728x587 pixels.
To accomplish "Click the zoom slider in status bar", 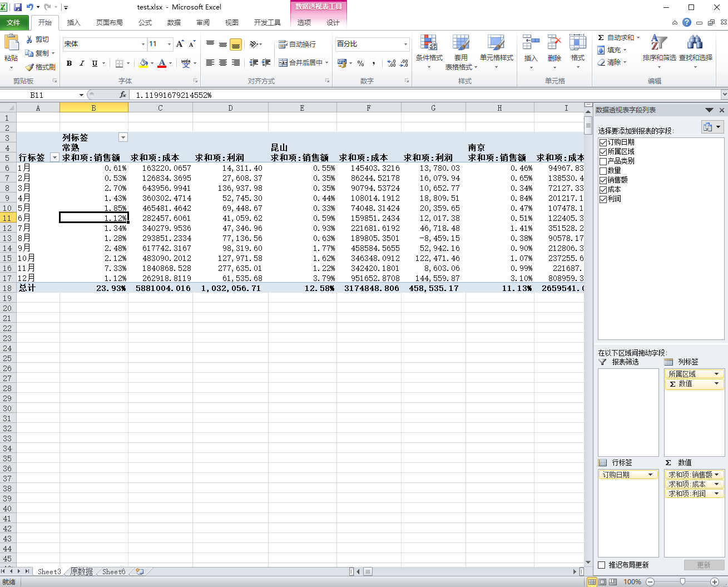I will tap(682, 581).
